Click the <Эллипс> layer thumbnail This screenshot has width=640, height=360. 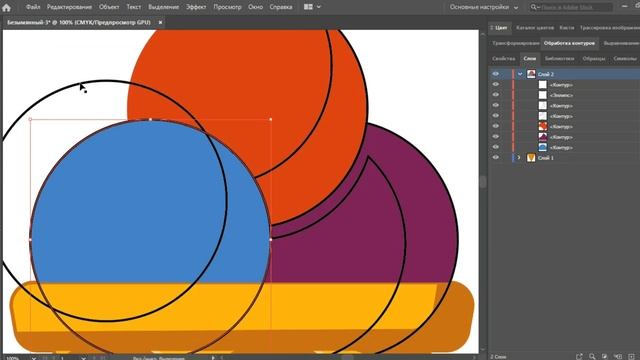542,95
